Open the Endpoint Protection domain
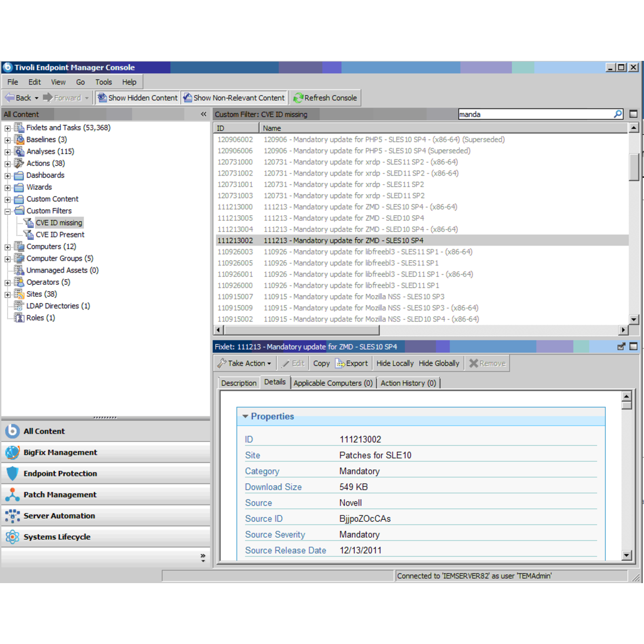This screenshot has height=644, width=644. [x=60, y=473]
